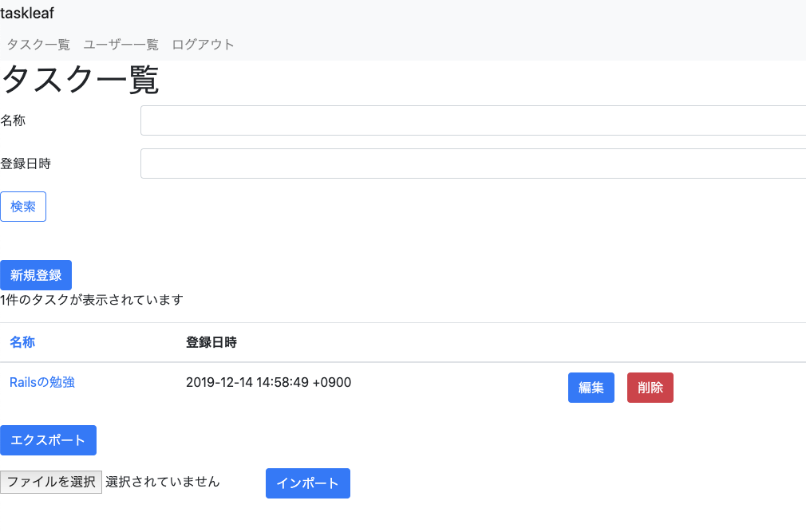Image resolution: width=806 pixels, height=532 pixels.
Task: Click the 選択されていません file status text
Action: (163, 482)
